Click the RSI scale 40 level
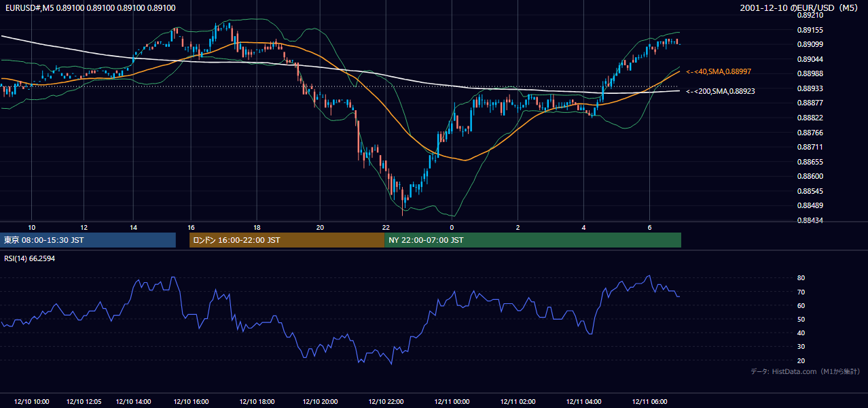 pos(801,333)
